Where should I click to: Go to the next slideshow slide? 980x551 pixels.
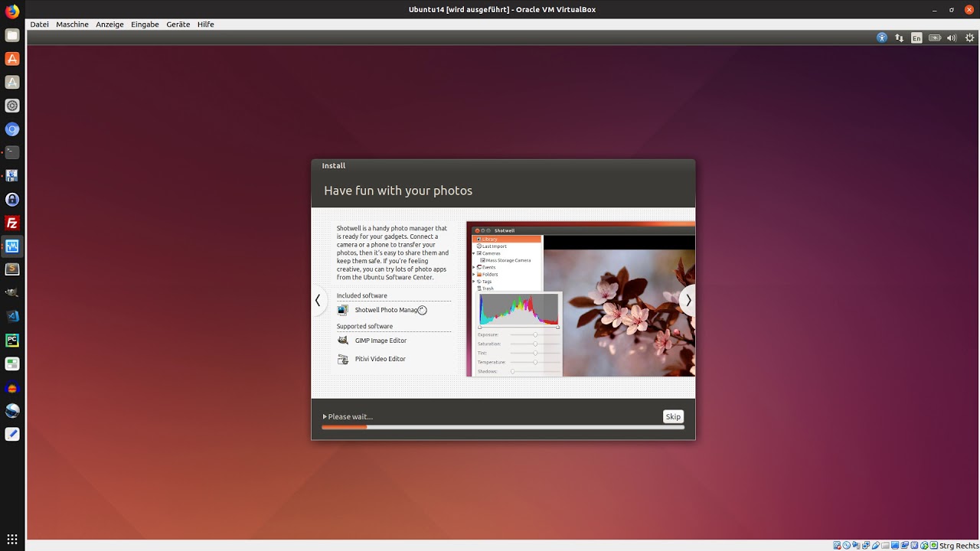pyautogui.click(x=688, y=300)
